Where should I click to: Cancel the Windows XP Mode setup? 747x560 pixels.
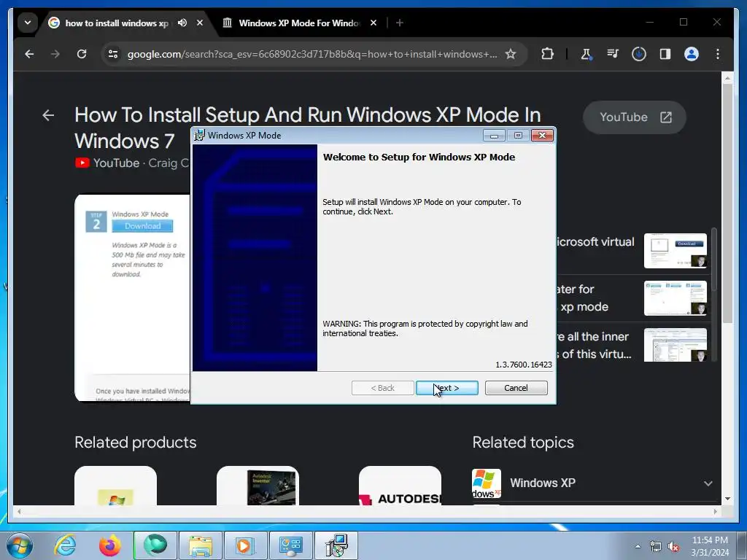point(516,388)
